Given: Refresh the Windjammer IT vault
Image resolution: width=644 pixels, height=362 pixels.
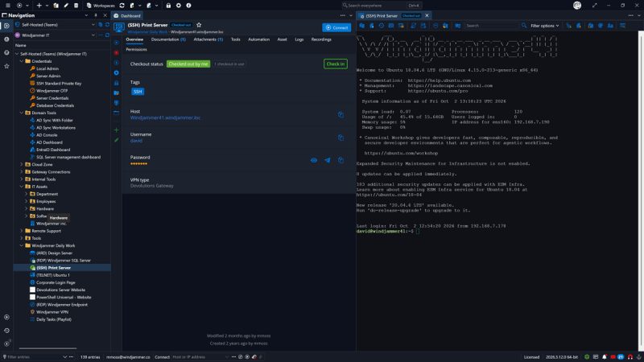Looking at the screenshot, I should coord(107,35).
